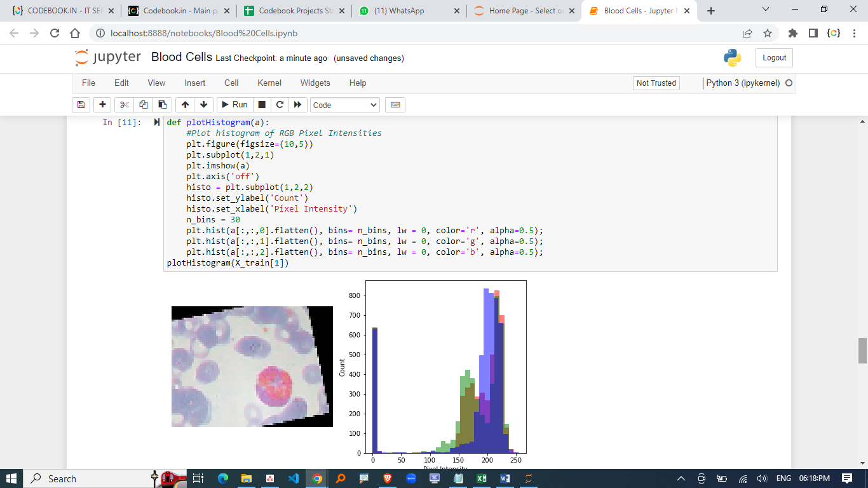Click the Not Trusted button
The width and height of the screenshot is (868, 488).
[656, 83]
